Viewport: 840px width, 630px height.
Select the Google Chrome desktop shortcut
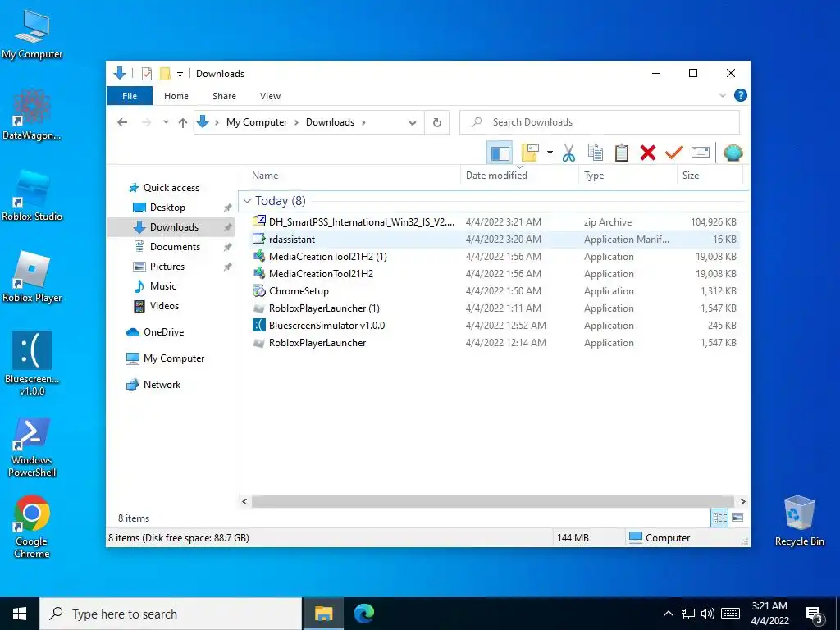(32, 527)
